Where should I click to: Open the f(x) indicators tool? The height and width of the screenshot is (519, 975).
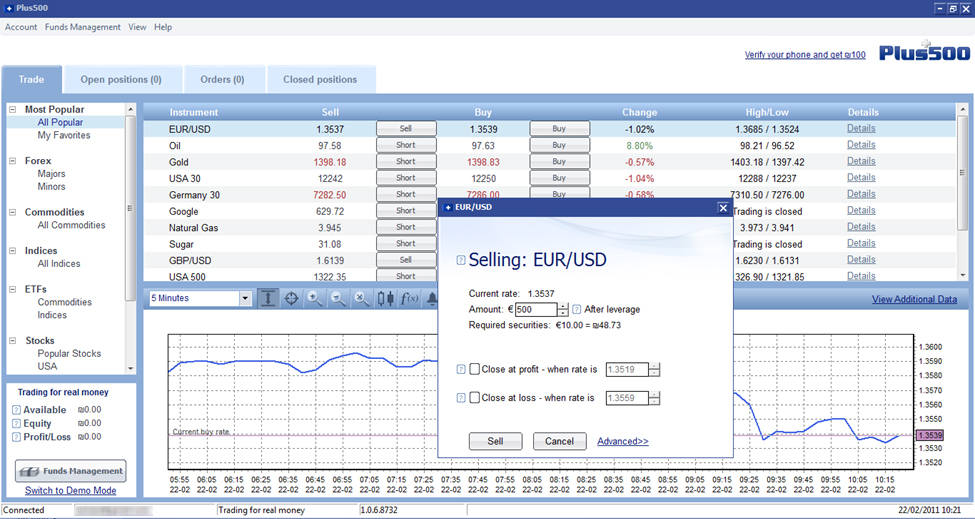[x=409, y=298]
